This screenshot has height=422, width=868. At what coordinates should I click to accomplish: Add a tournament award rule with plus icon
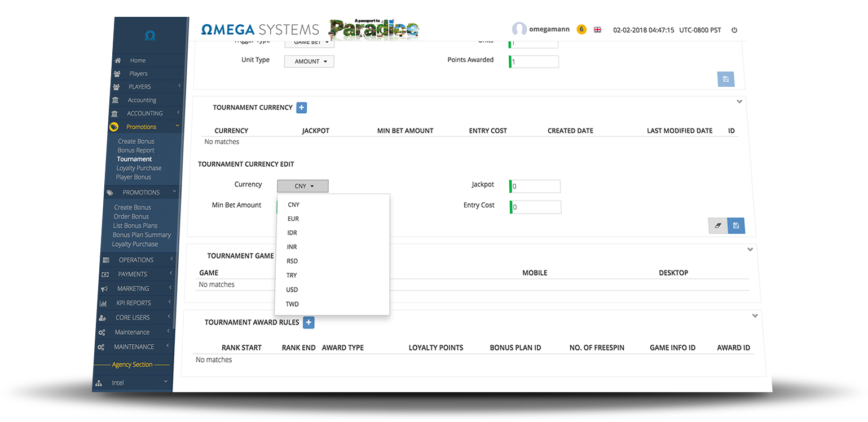pos(309,323)
